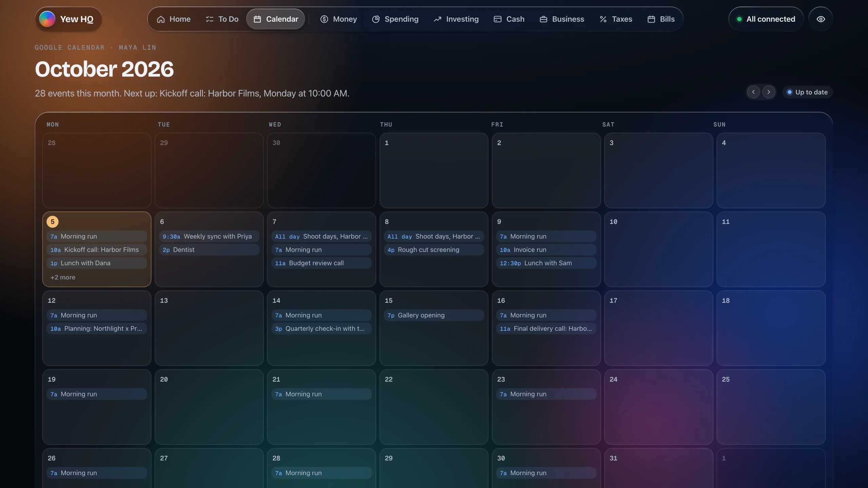868x488 pixels.
Task: Click the Investing trend arrow icon
Action: pyautogui.click(x=437, y=19)
